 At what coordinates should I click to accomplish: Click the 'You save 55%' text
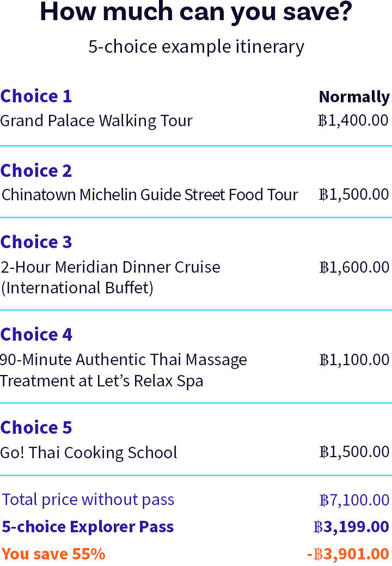pyautogui.click(x=53, y=554)
